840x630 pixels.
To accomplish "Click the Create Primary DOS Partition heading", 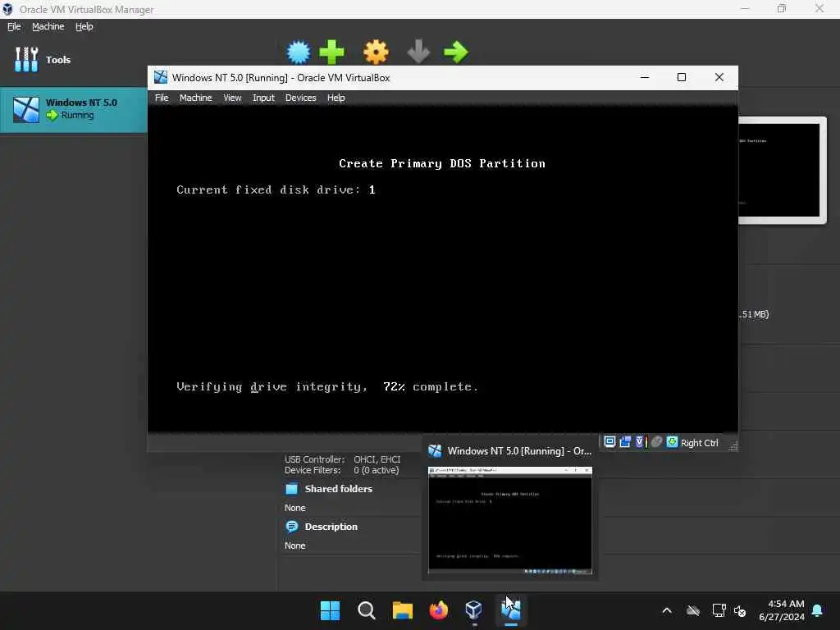I will 442,163.
